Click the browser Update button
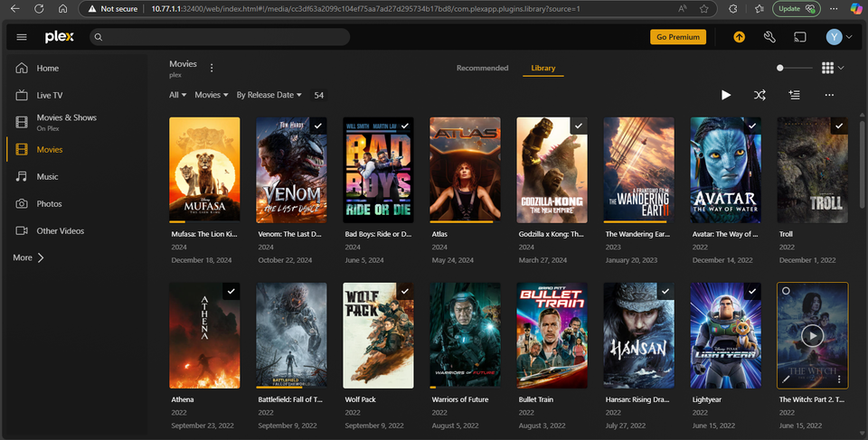Screen dimensions: 868x440 tap(796, 9)
